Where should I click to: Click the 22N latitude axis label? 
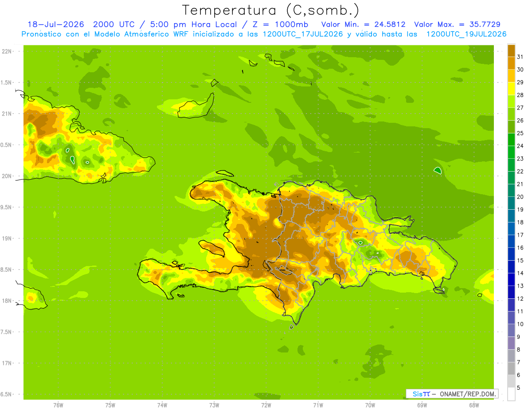(7, 51)
